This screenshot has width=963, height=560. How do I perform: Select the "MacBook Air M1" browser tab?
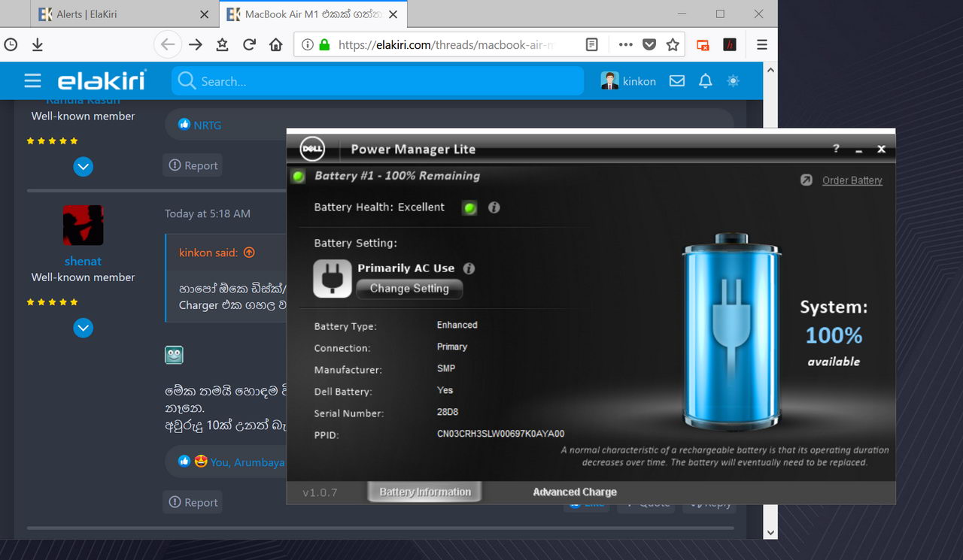pos(313,14)
